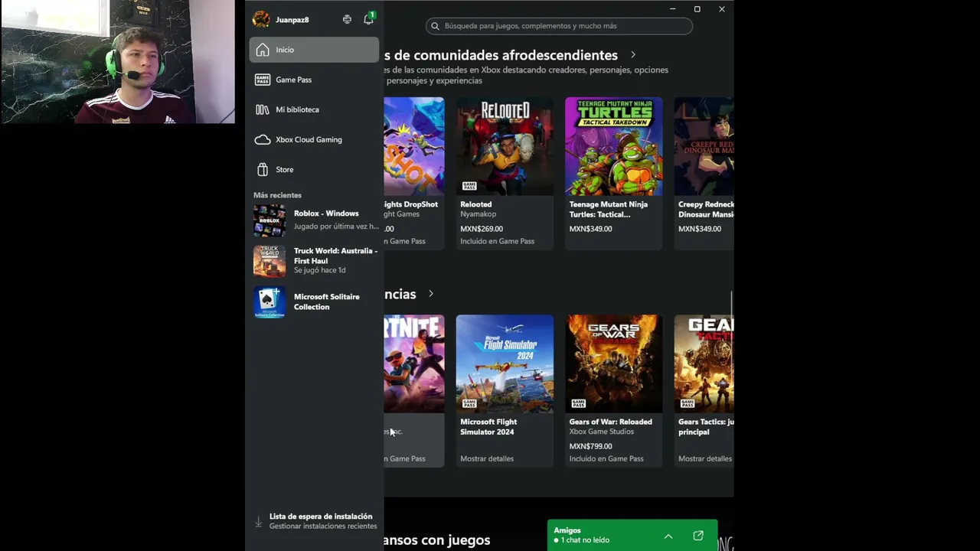Click the search box for games
The height and width of the screenshot is (551, 980).
pos(559,26)
